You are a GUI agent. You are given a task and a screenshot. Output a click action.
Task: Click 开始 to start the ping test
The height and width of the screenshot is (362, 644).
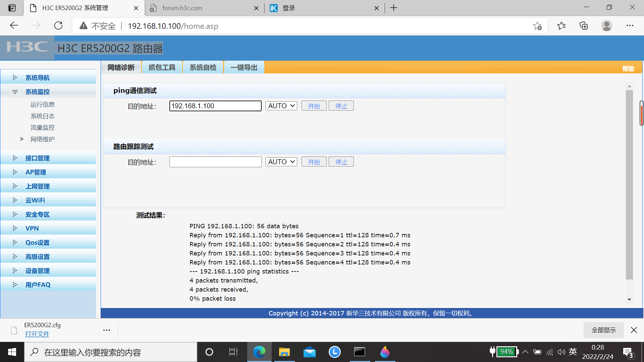coord(314,106)
